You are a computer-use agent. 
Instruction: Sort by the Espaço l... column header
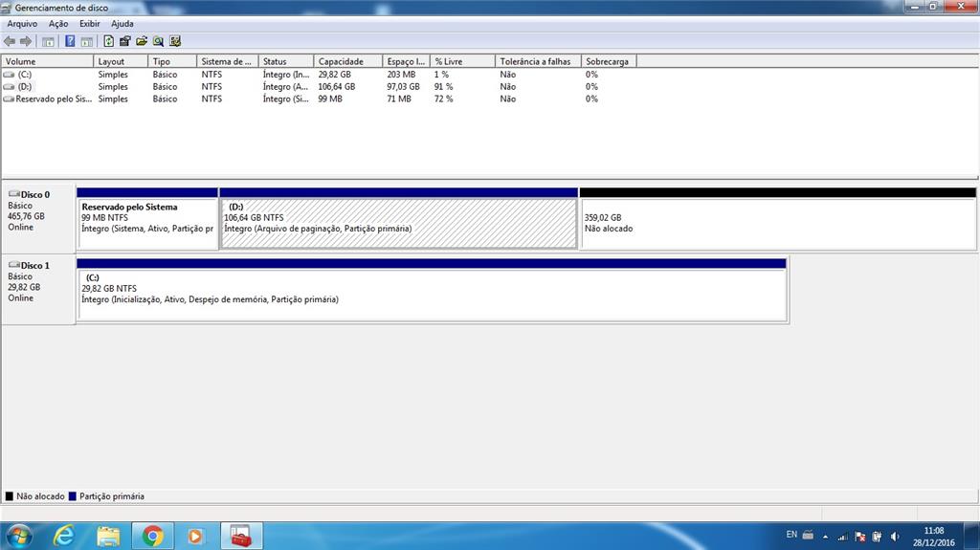click(x=406, y=61)
